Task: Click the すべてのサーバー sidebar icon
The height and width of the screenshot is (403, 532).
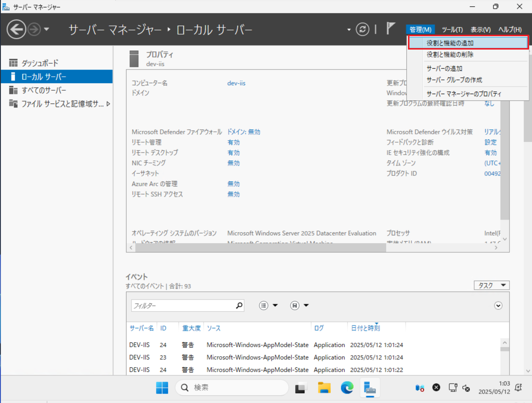Action: [13, 90]
